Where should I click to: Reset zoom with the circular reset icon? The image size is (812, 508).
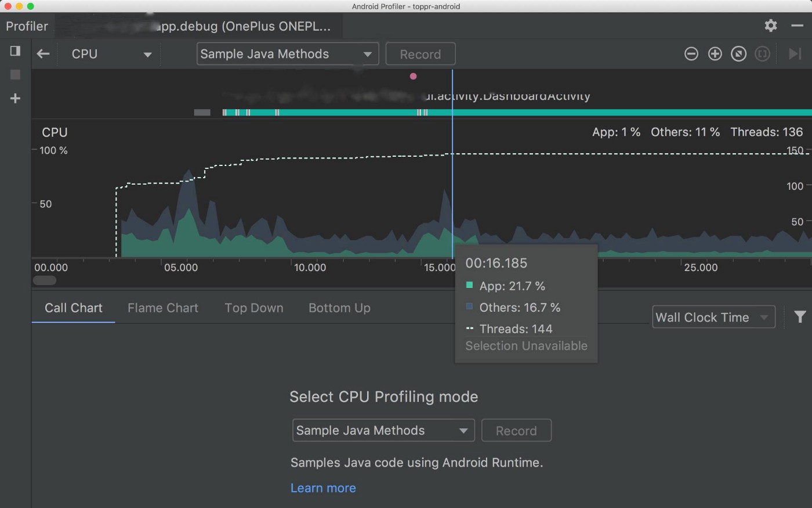click(738, 54)
